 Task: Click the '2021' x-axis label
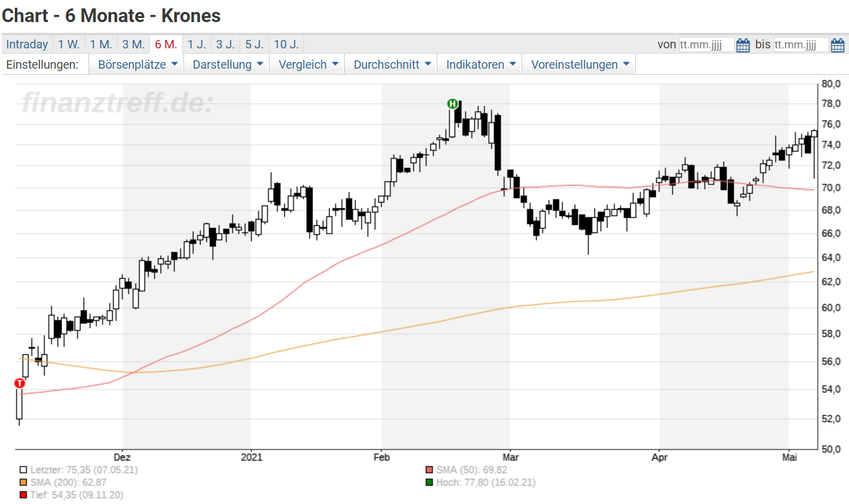(x=252, y=457)
